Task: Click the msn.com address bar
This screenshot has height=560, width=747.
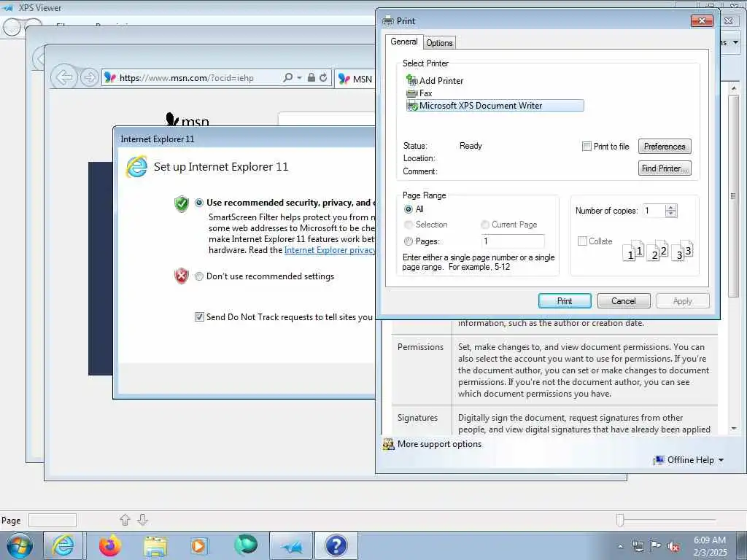Action: click(190, 77)
